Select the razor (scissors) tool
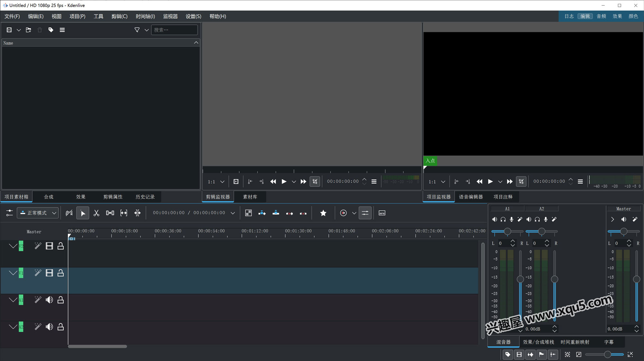 [96, 213]
